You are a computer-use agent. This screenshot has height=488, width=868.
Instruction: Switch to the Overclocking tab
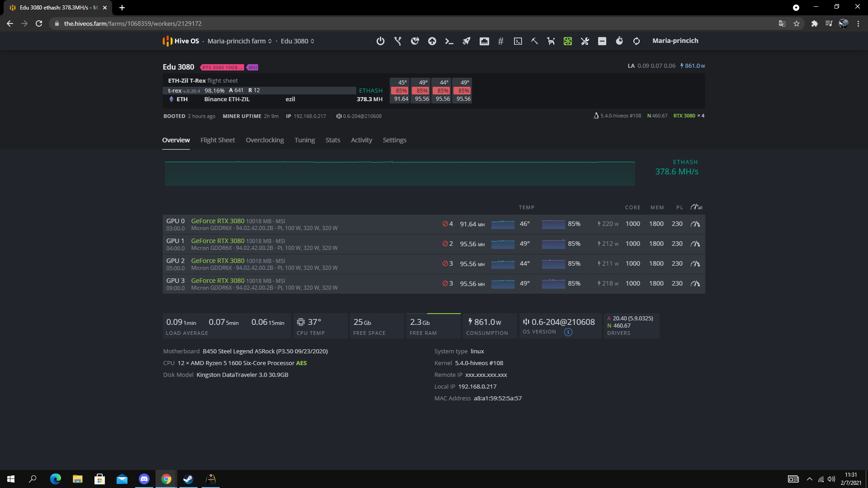(x=264, y=140)
